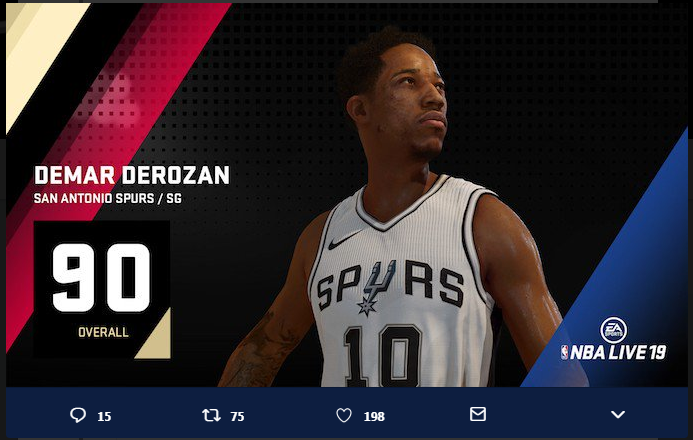The image size is (693, 440).
Task: Retweet this post using the arrows icon
Action: 211,415
